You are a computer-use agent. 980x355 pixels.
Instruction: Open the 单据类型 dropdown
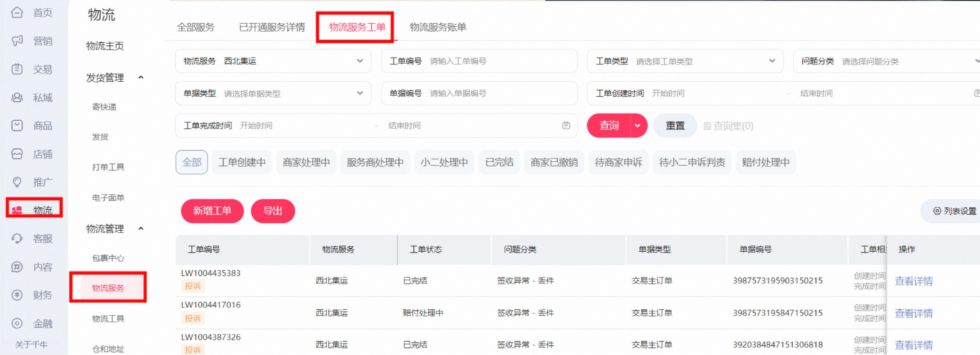pyautogui.click(x=273, y=93)
